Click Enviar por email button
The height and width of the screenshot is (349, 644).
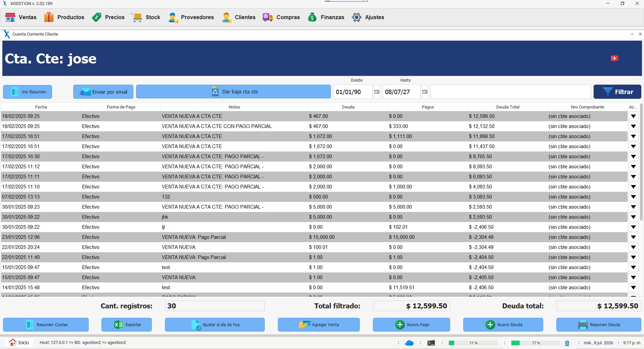coord(103,92)
